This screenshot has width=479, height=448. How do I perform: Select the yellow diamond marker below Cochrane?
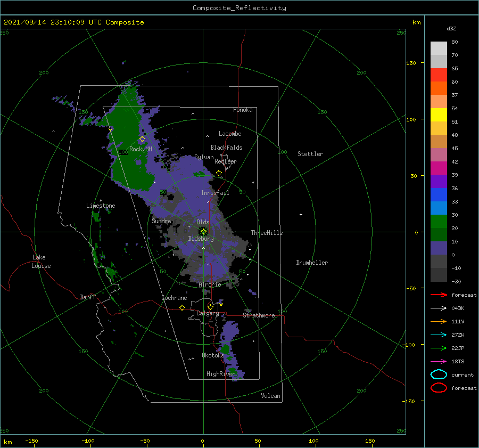pyautogui.click(x=183, y=308)
